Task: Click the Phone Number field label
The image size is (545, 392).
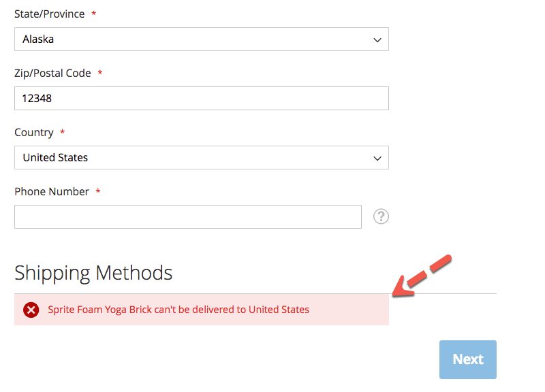Action: pos(52,191)
